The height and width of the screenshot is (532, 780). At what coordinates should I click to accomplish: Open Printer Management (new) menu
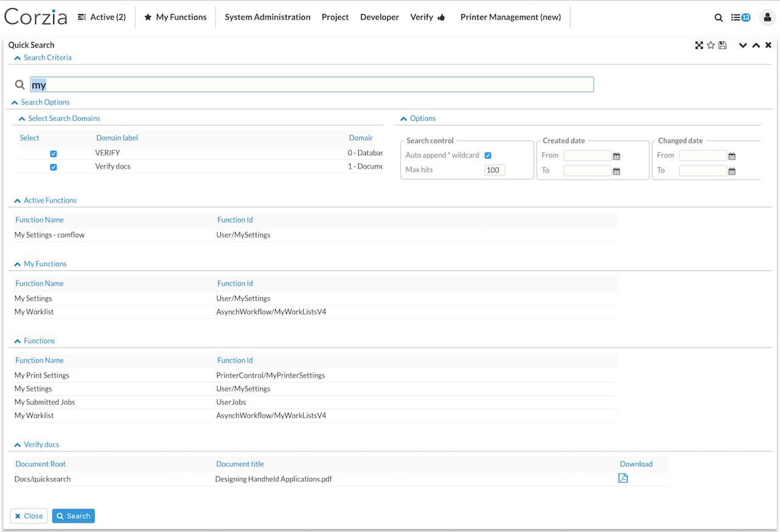point(510,17)
